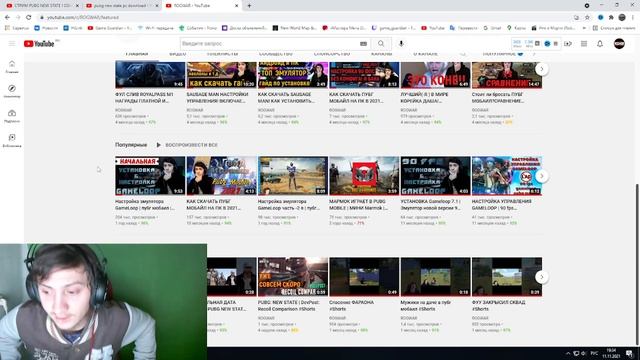Click the taskbar clock showing 11.11.2021
Image resolution: width=640 pixels, height=360 pixels.
coord(611,353)
